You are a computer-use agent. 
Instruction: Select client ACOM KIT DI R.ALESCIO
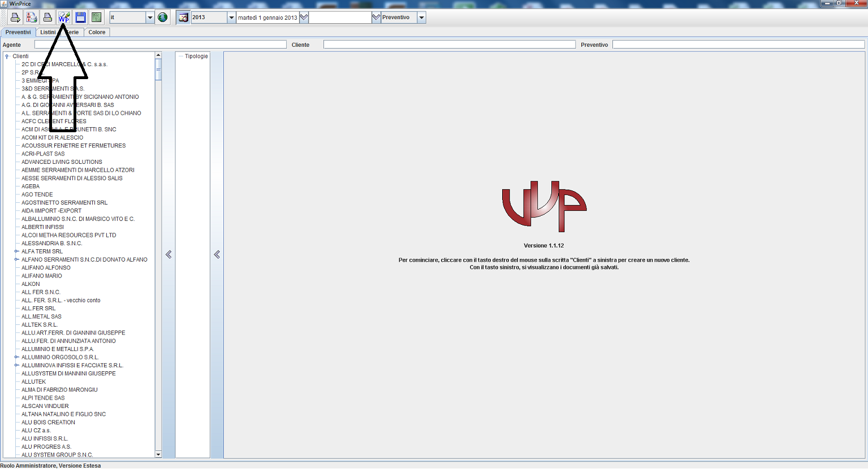click(x=52, y=137)
